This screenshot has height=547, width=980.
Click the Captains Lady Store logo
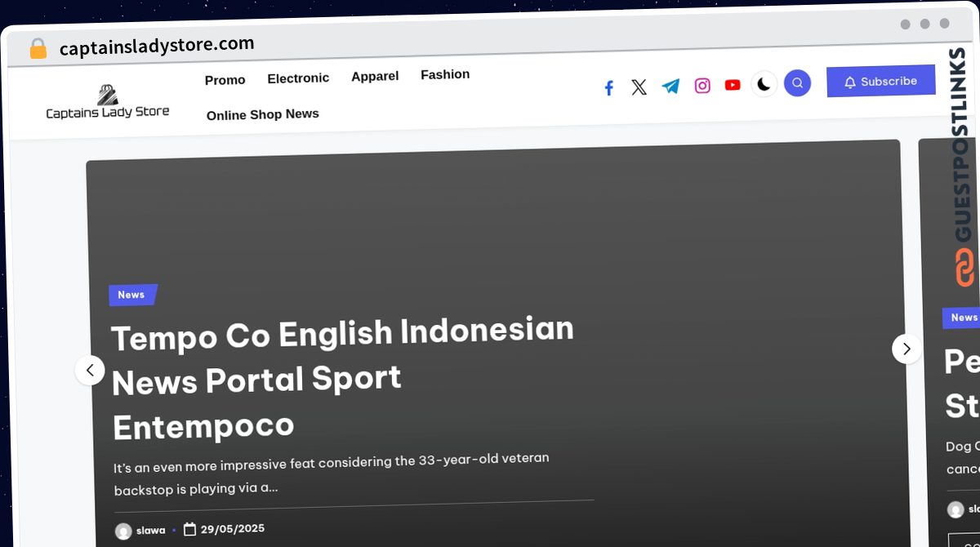107,103
